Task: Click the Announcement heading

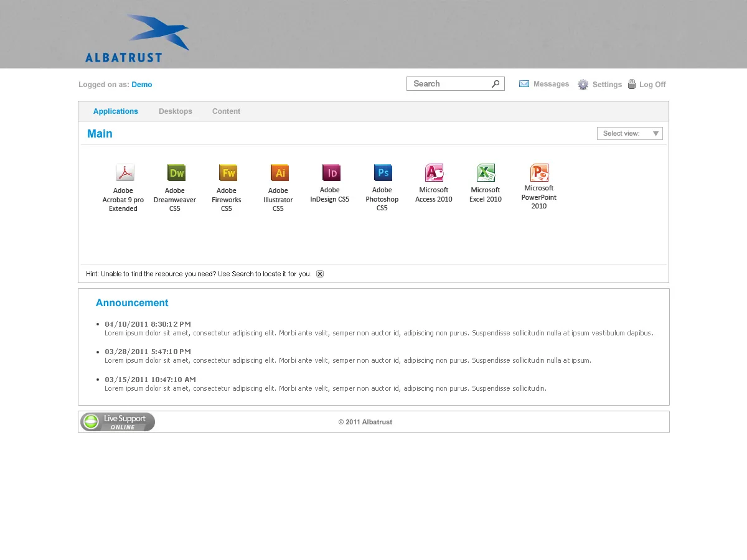Action: click(x=132, y=303)
